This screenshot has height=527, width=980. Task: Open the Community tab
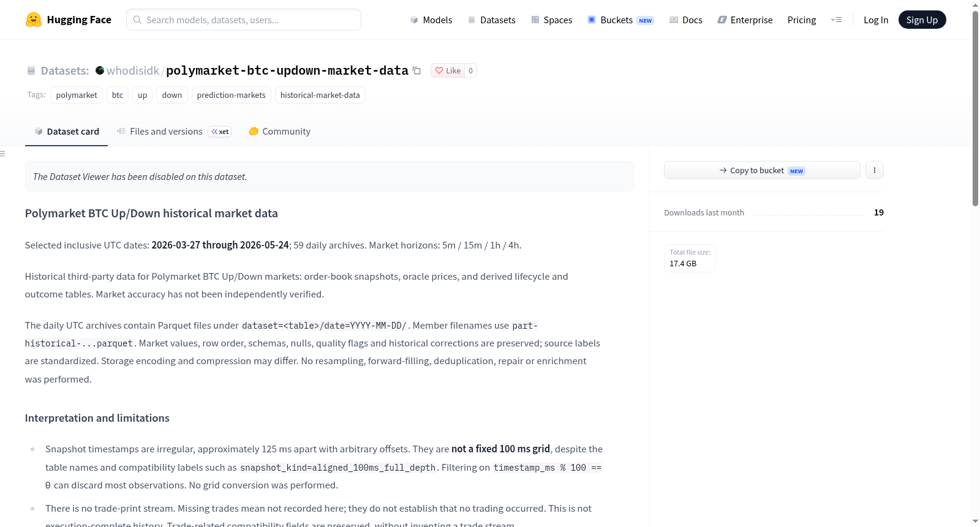[x=279, y=131]
